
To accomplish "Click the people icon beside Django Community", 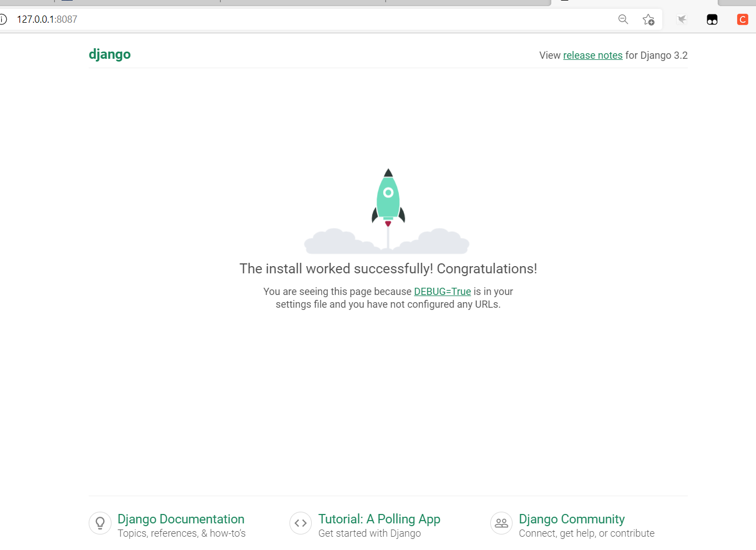I will [x=501, y=523].
